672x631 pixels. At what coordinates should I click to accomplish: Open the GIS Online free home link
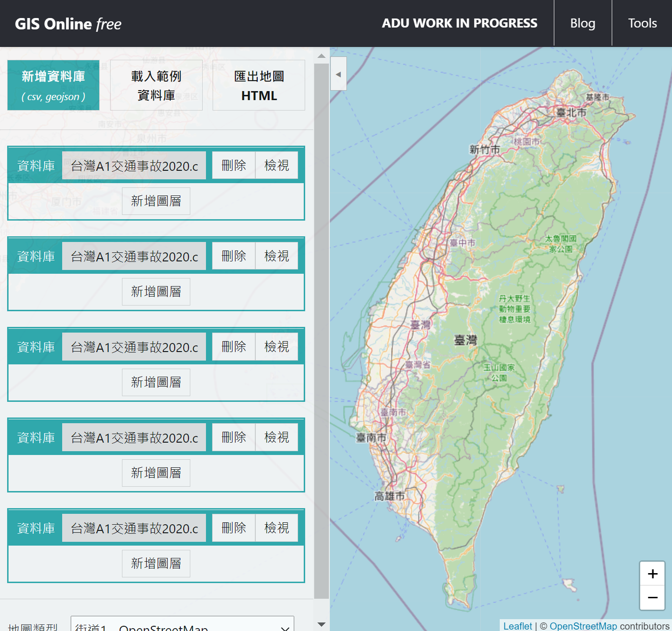(68, 24)
